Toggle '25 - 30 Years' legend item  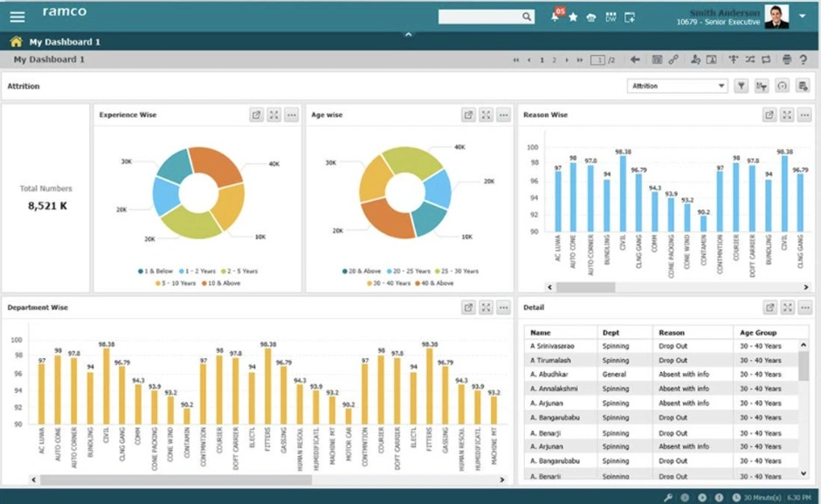coord(457,272)
